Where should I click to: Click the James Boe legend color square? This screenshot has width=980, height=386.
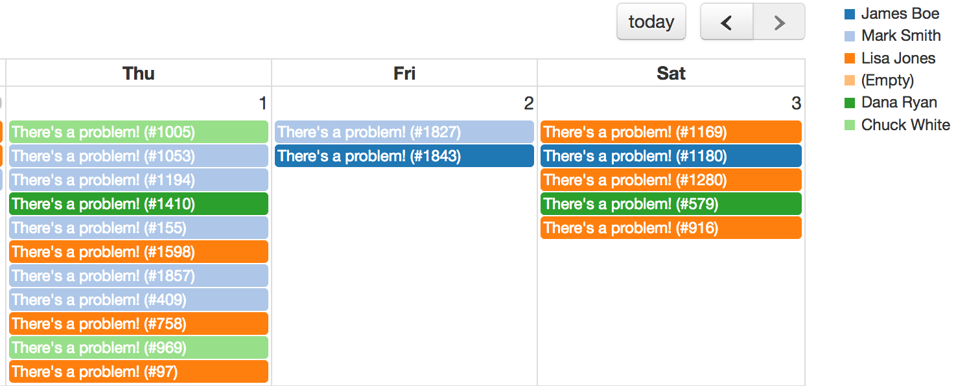tap(848, 13)
